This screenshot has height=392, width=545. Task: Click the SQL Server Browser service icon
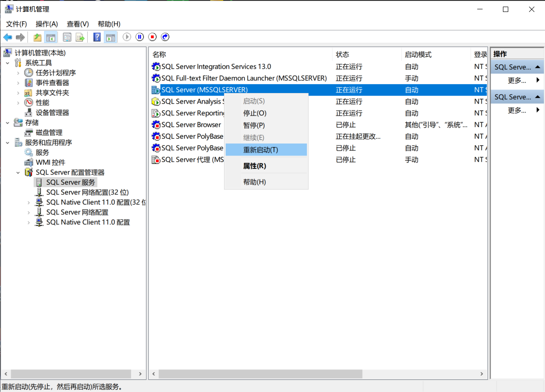pyautogui.click(x=156, y=125)
